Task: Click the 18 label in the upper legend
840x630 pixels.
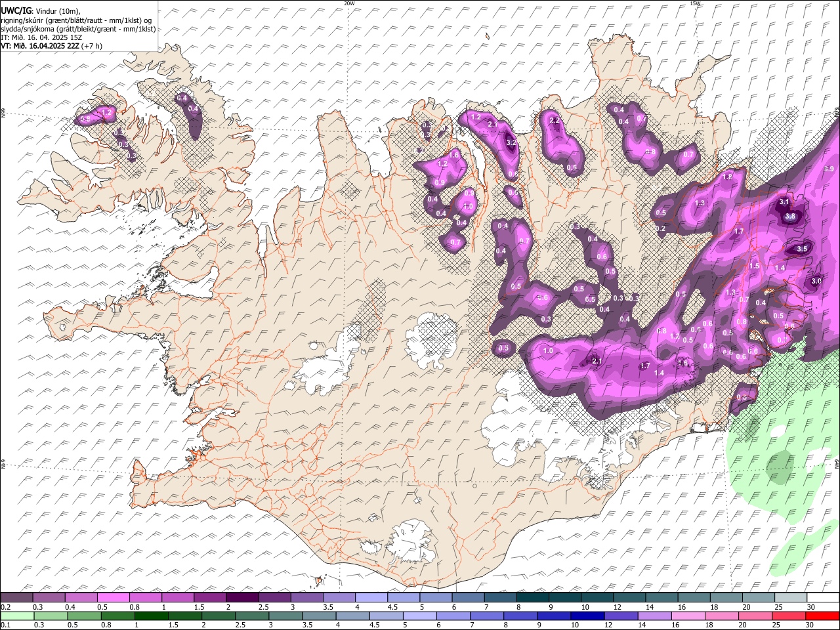Action: click(714, 607)
